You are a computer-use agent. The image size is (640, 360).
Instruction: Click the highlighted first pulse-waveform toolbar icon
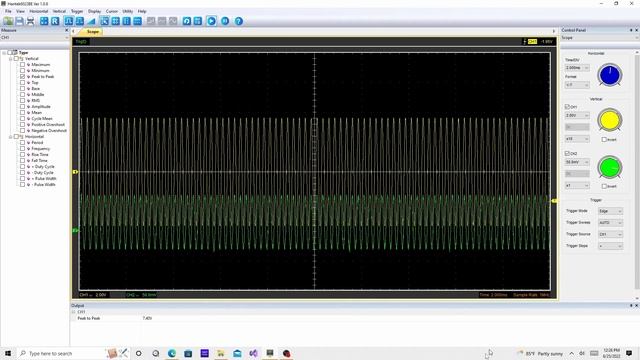[x=69, y=21]
